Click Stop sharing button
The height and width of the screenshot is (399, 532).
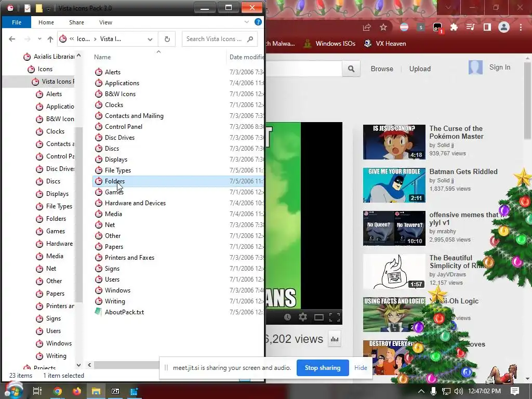pyautogui.click(x=323, y=368)
